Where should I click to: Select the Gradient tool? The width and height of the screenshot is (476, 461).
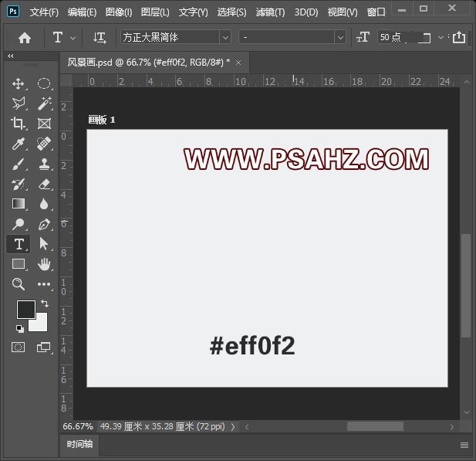(x=19, y=204)
